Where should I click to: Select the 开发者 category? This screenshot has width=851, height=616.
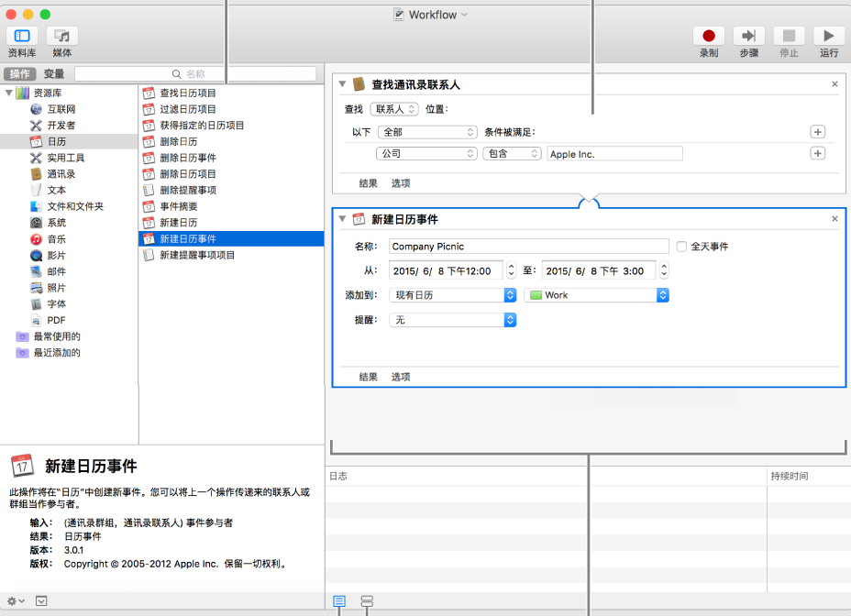61,126
